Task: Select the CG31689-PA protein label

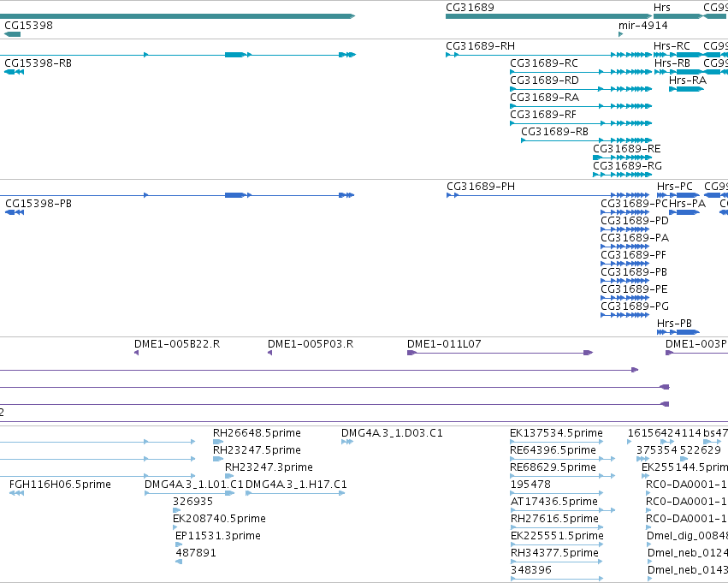Action: click(x=635, y=238)
